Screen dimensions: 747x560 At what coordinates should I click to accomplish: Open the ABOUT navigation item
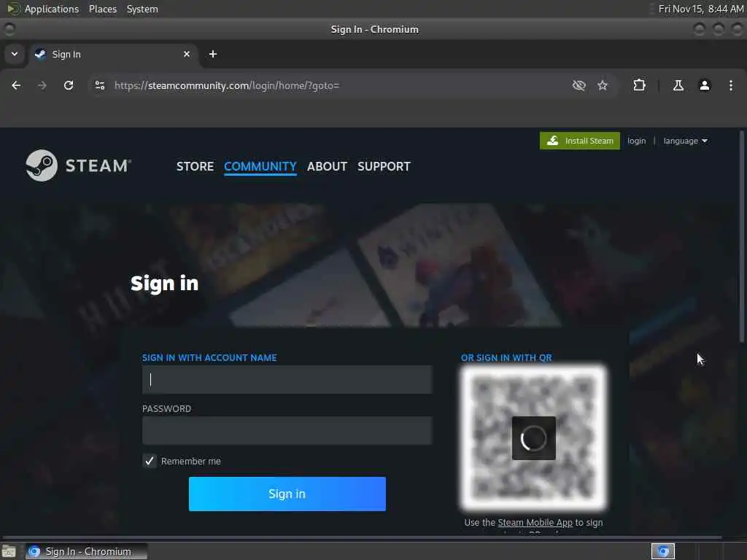(327, 166)
